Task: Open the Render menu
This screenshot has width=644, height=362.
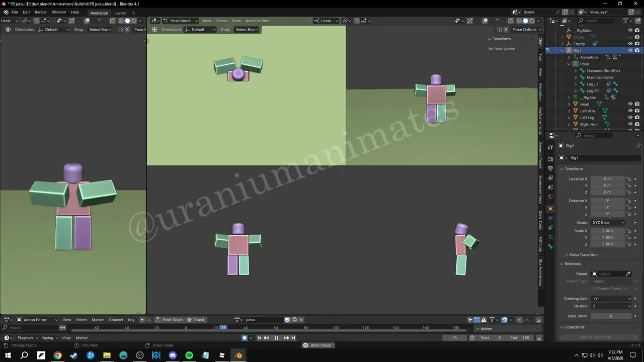Action: [x=41, y=12]
